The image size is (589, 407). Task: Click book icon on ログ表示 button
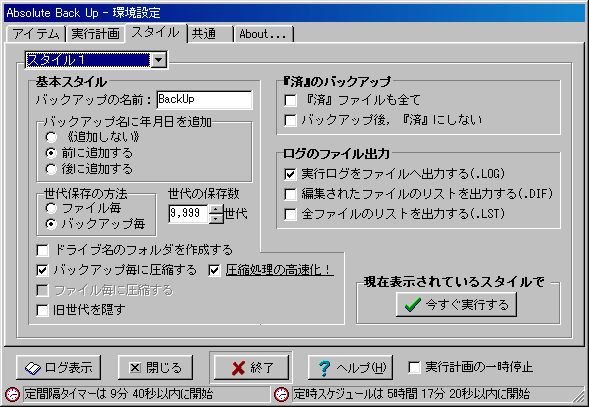tap(33, 368)
